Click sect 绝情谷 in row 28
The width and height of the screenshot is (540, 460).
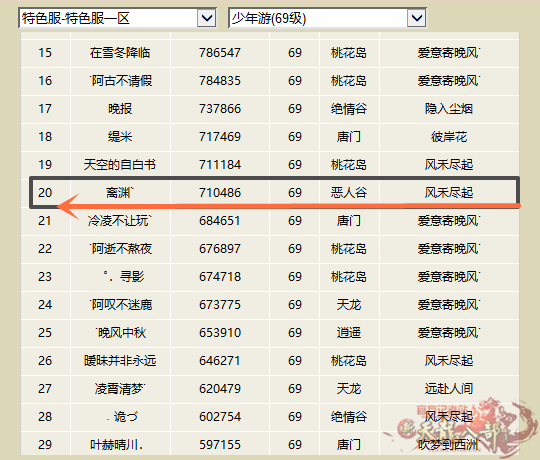click(349, 417)
